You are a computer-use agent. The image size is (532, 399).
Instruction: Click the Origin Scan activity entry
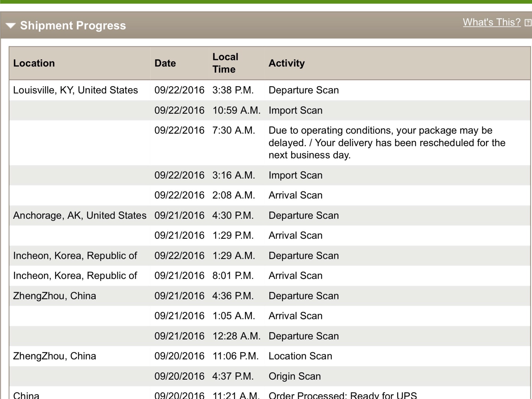pos(295,376)
